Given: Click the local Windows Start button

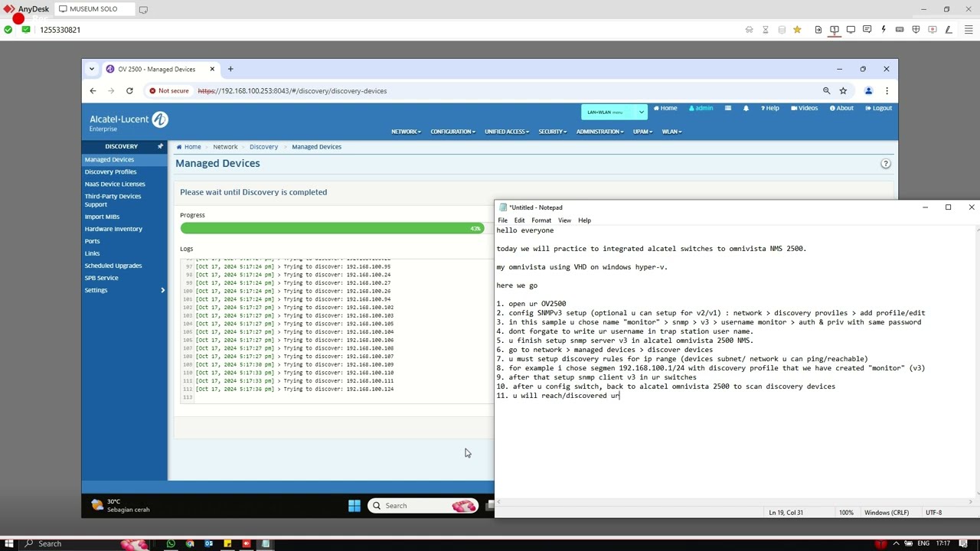Looking at the screenshot, I should pos(9,543).
